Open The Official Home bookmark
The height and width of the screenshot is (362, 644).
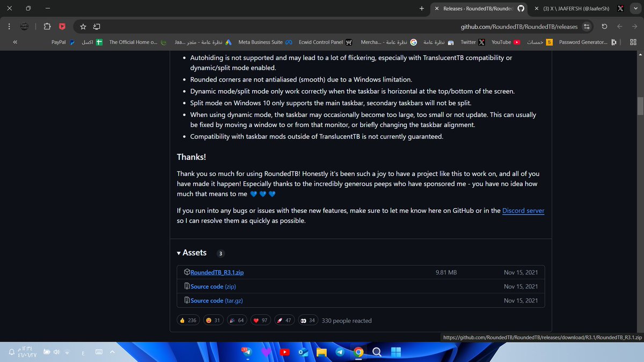point(138,42)
